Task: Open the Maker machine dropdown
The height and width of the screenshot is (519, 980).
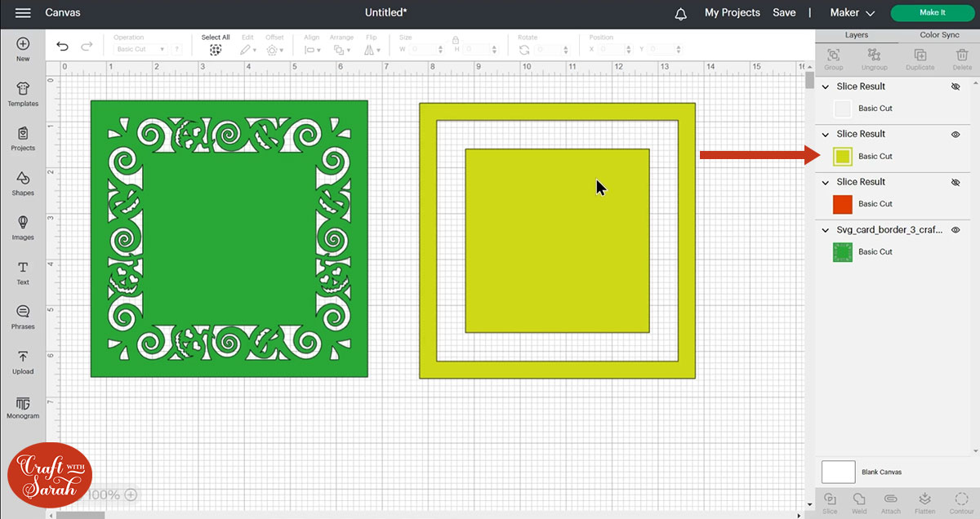Action: [x=852, y=13]
